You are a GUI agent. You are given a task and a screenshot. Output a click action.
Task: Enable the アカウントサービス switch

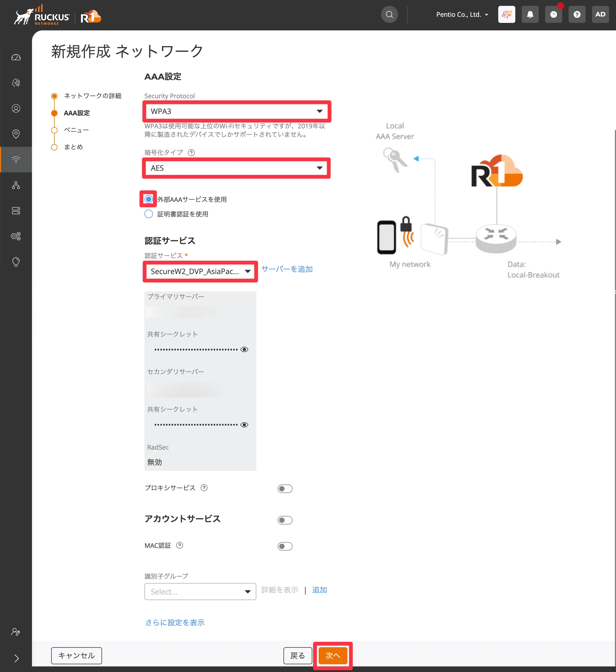click(285, 520)
